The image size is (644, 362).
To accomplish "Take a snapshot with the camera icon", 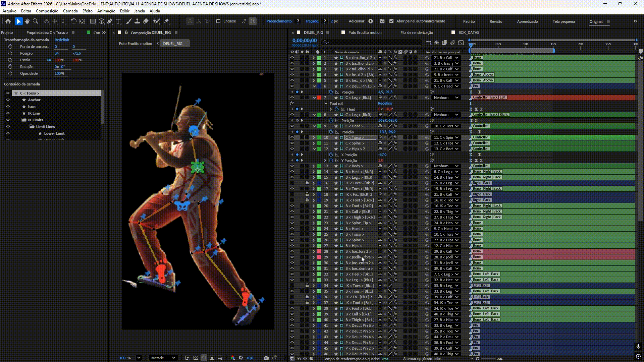I will pyautogui.click(x=266, y=358).
